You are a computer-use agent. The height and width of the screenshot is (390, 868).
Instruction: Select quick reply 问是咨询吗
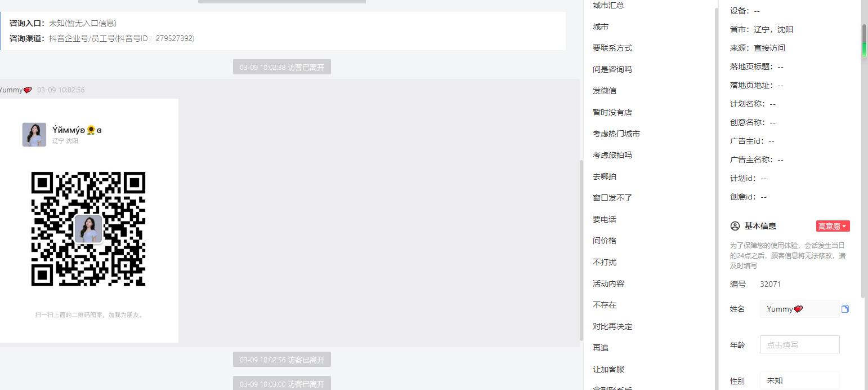pos(612,69)
